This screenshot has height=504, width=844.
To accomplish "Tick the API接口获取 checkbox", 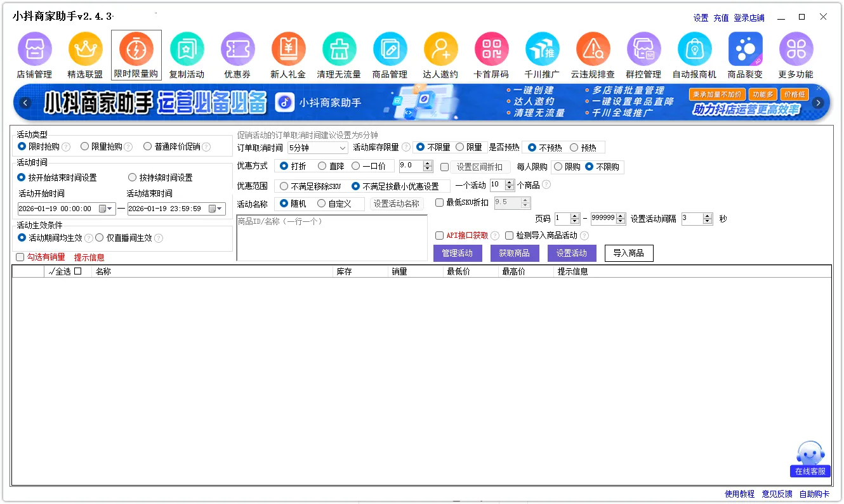I will pyautogui.click(x=439, y=236).
